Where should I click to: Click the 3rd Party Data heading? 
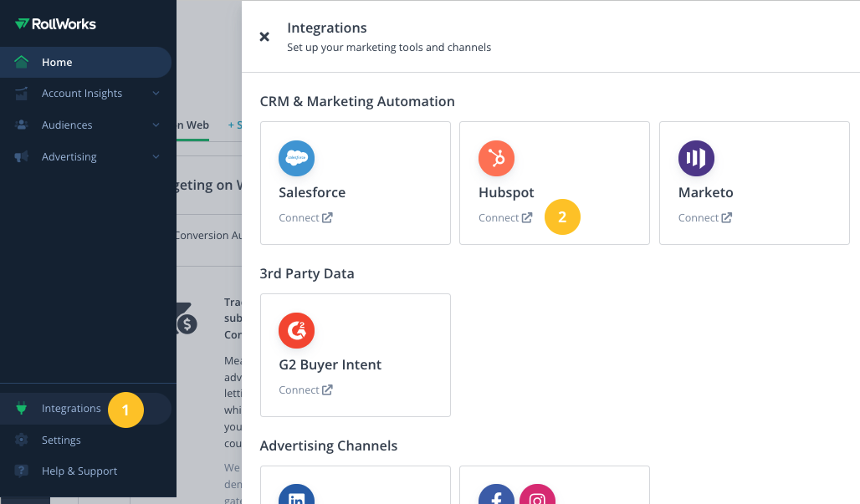point(307,273)
